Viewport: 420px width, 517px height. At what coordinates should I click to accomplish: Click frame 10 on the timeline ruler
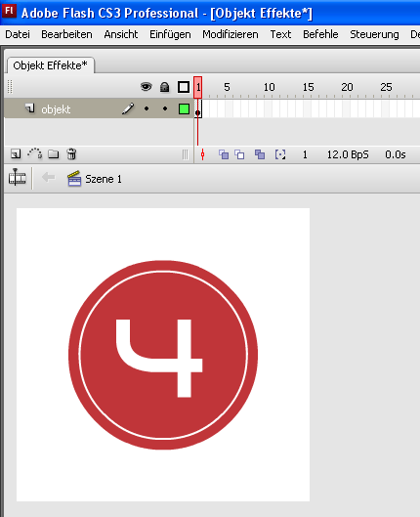coord(269,87)
